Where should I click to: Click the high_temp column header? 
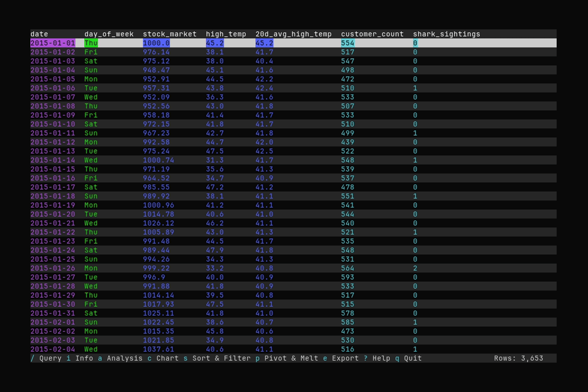click(x=226, y=34)
